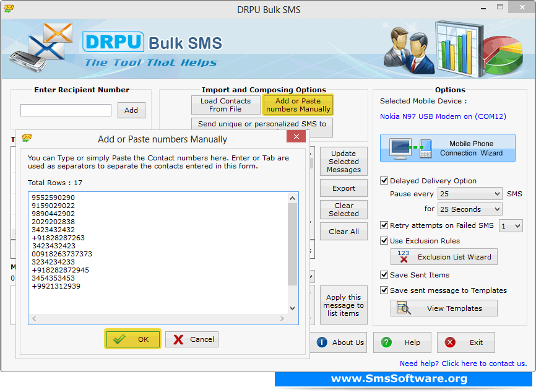The width and height of the screenshot is (536, 392).
Task: Toggle the Delayed Delivery Option checkbox
Action: click(384, 181)
